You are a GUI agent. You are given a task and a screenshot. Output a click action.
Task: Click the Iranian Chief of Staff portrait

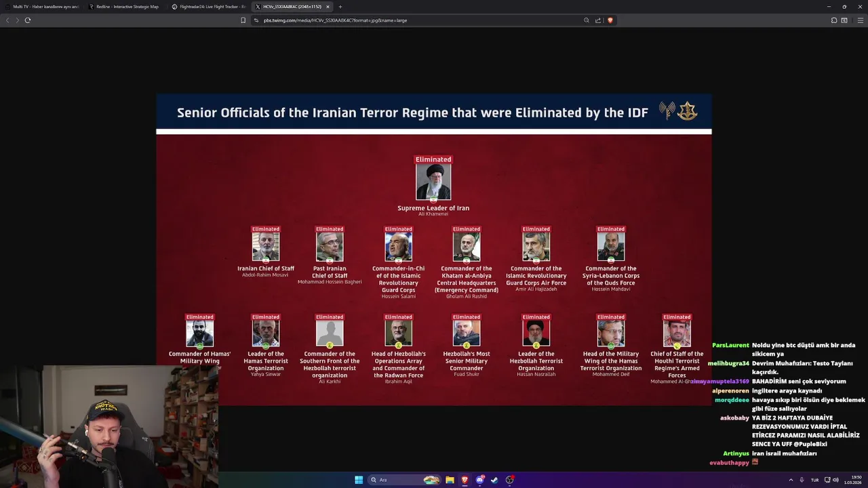(x=266, y=247)
